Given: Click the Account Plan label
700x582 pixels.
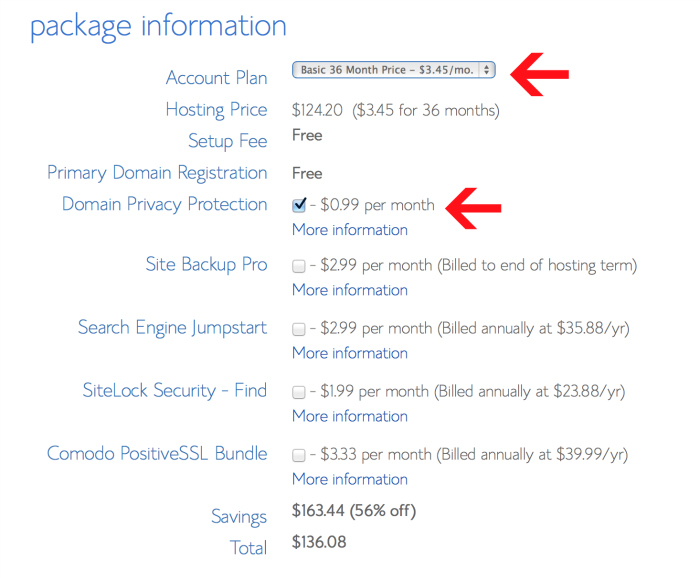Looking at the screenshot, I should point(216,78).
